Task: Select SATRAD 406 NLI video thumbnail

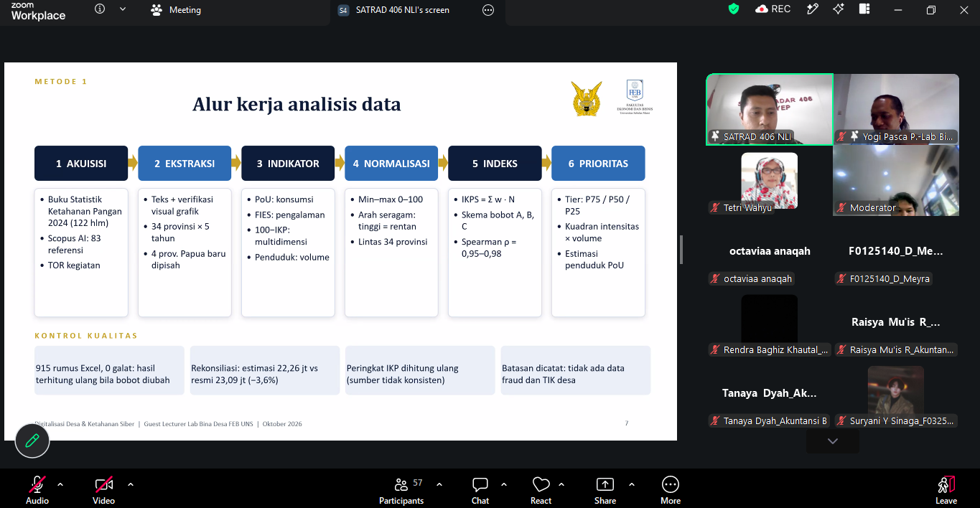Action: [x=770, y=109]
